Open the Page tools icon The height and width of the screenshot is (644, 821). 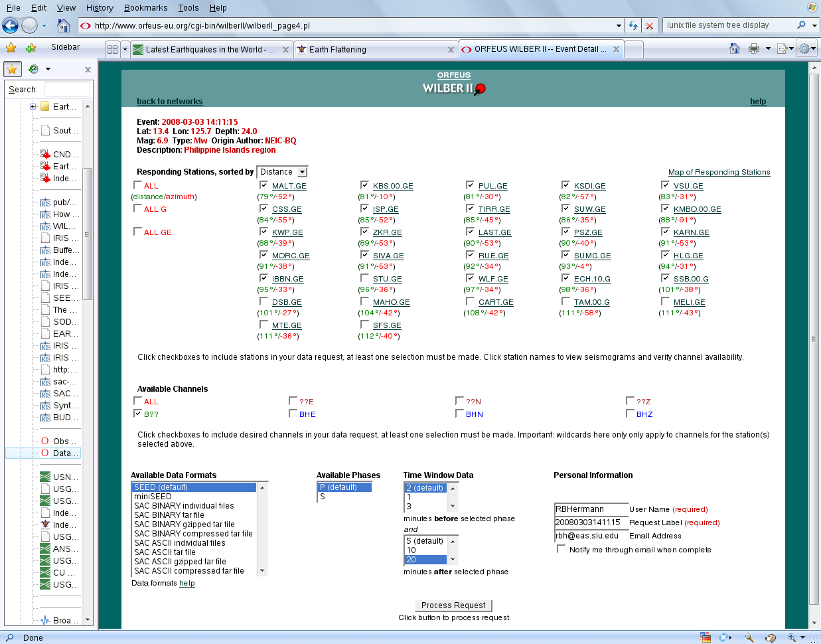click(x=782, y=48)
